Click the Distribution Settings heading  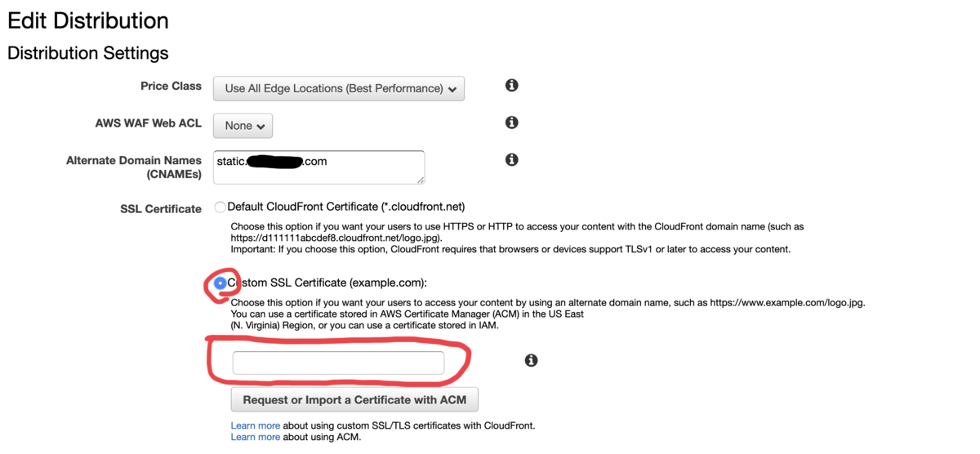click(x=88, y=53)
